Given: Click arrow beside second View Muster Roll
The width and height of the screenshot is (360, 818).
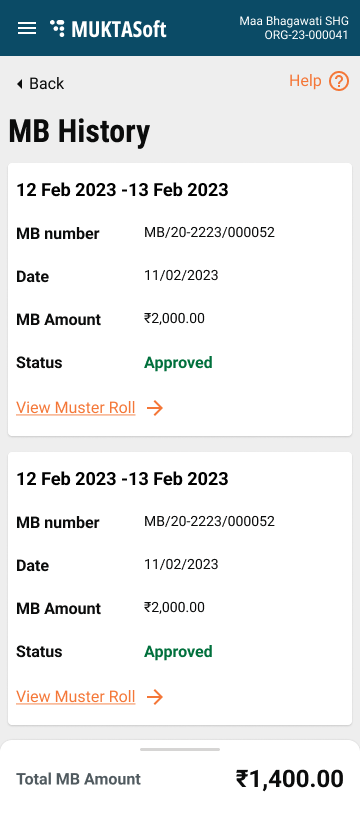Looking at the screenshot, I should [154, 697].
